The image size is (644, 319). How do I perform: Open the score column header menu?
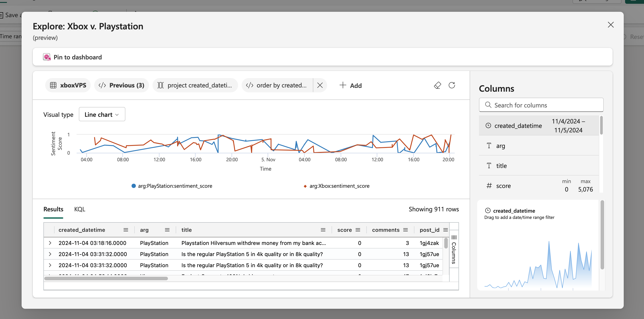358,230
